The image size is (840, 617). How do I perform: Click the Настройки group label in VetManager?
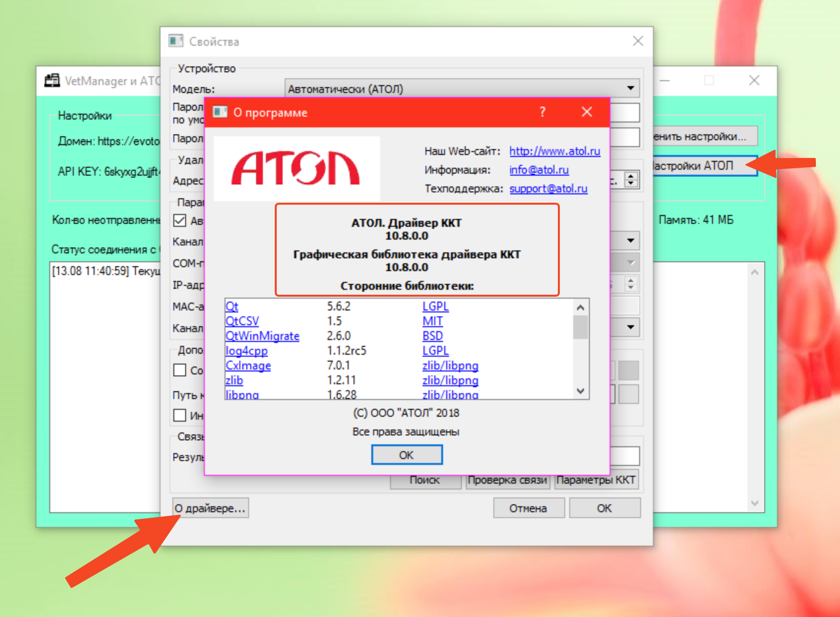pos(85,116)
